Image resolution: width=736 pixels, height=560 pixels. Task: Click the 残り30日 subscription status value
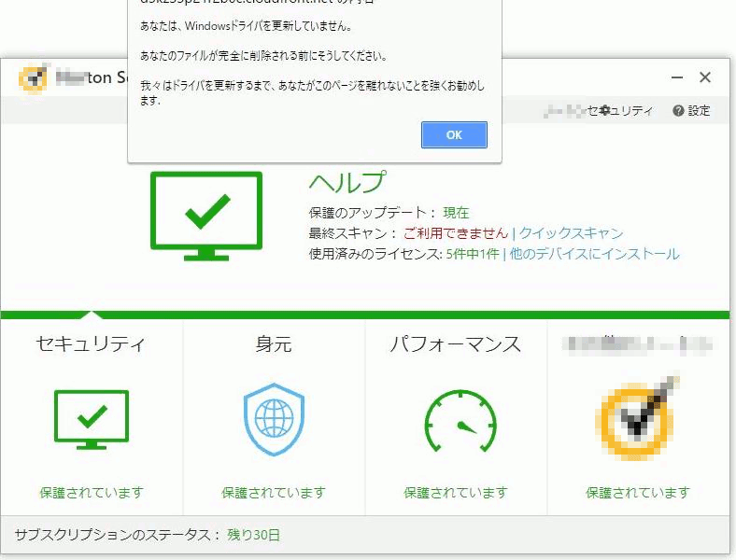click(x=253, y=535)
